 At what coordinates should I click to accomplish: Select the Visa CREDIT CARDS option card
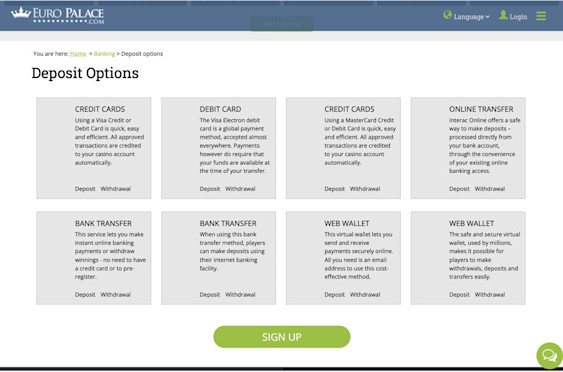click(94, 148)
